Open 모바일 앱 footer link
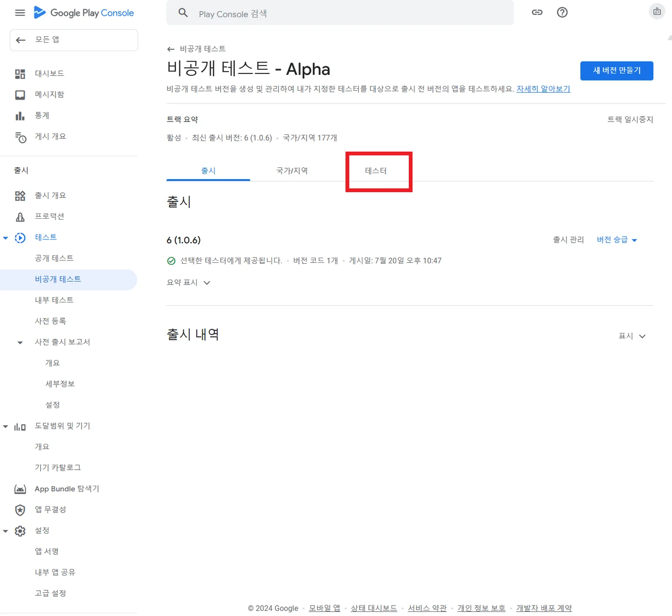 point(324,608)
